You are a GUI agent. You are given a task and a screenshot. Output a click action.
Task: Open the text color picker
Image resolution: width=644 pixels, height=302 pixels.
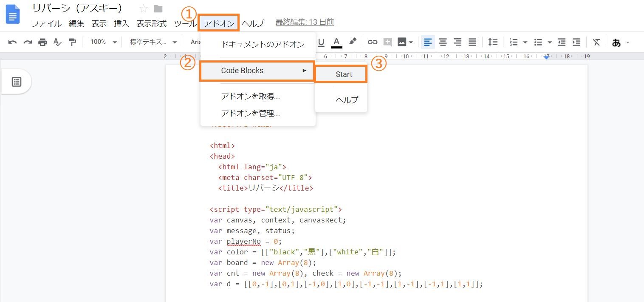[x=336, y=42]
